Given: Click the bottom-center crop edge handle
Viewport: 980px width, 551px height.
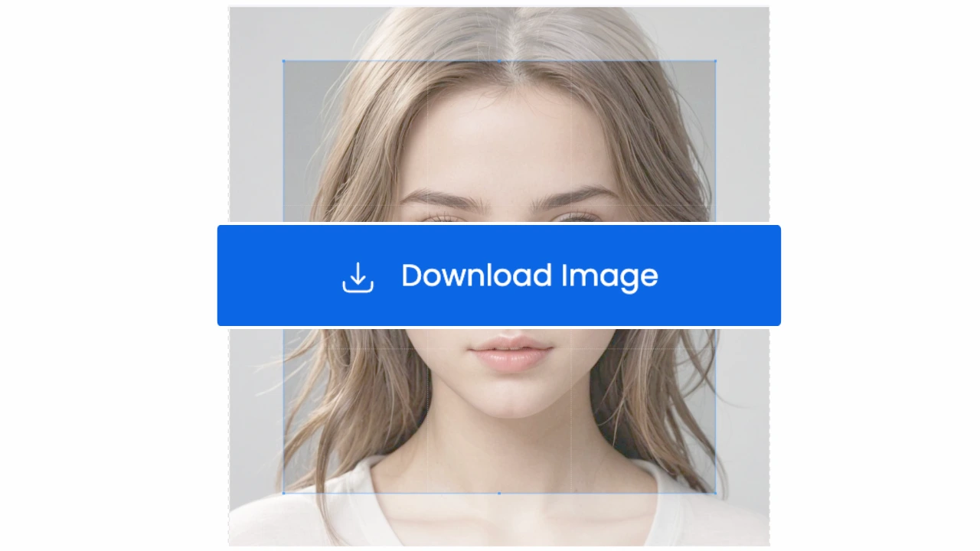Looking at the screenshot, I should pos(499,494).
